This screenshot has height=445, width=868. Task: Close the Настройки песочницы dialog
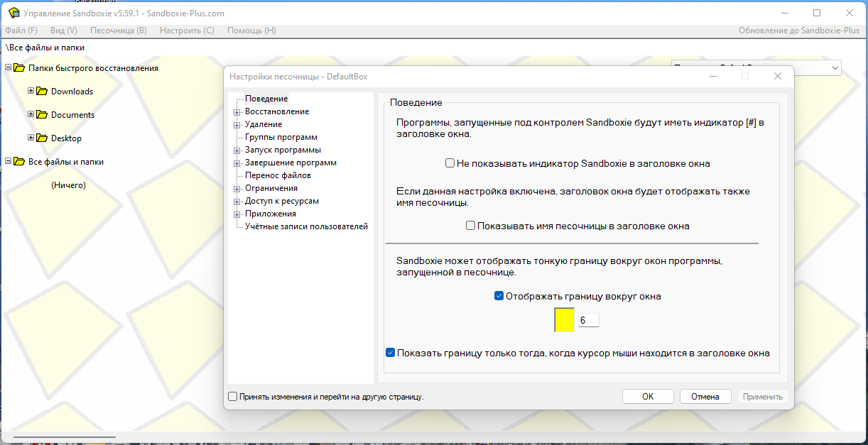point(778,76)
